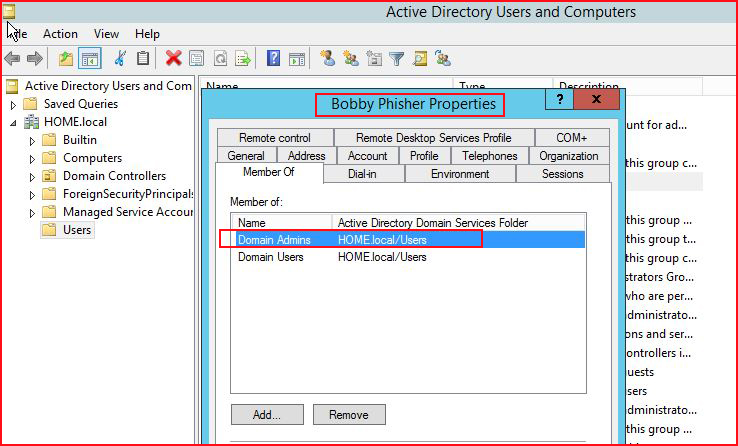Viewport: 738px width, 446px height.
Task: Open the Action menu
Action: pyautogui.click(x=60, y=34)
